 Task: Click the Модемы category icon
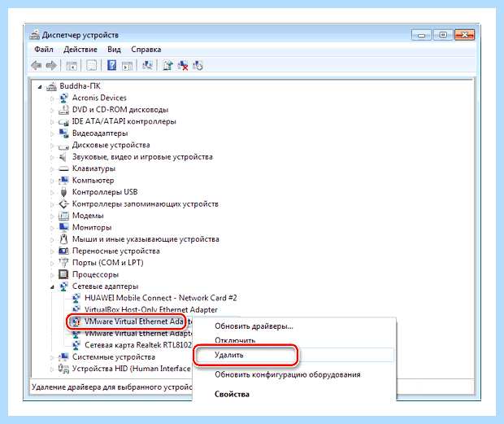[x=63, y=216]
